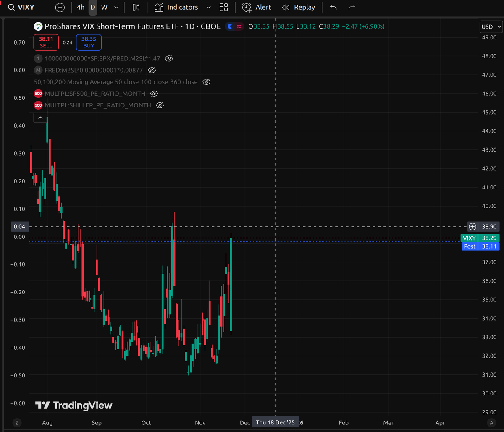This screenshot has width=504, height=432.
Task: Open the USD currency dropdown
Action: click(x=491, y=26)
